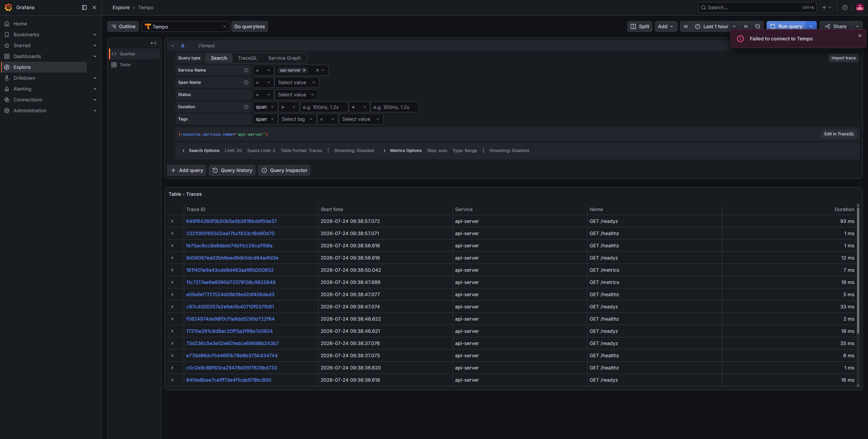Undock the sidebar menu icon
868x439 pixels.
tap(84, 7)
